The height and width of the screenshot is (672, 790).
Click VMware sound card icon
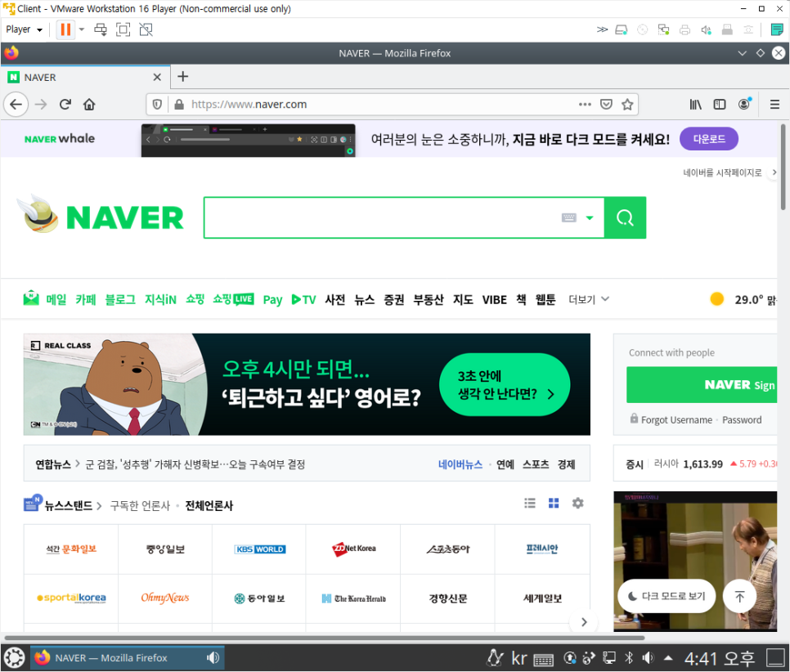click(706, 29)
